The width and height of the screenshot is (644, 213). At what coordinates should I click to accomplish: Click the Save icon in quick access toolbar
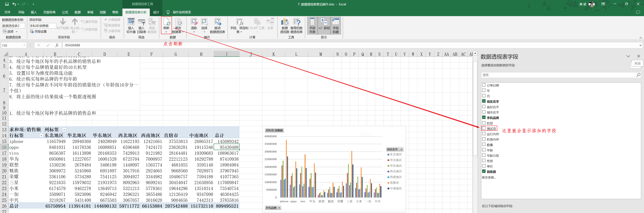pyautogui.click(x=7, y=4)
